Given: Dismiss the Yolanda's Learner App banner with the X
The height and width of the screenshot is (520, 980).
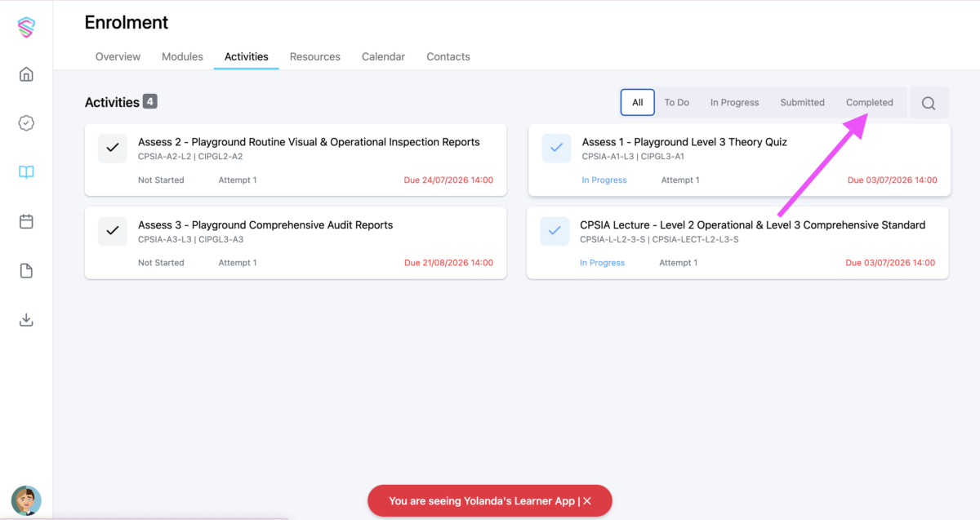Looking at the screenshot, I should pos(587,501).
